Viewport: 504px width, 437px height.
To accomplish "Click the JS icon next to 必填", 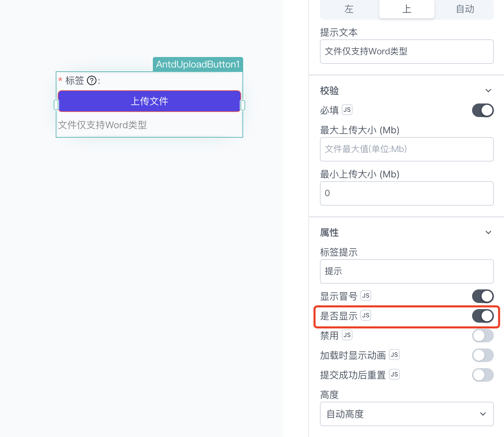I will (347, 110).
